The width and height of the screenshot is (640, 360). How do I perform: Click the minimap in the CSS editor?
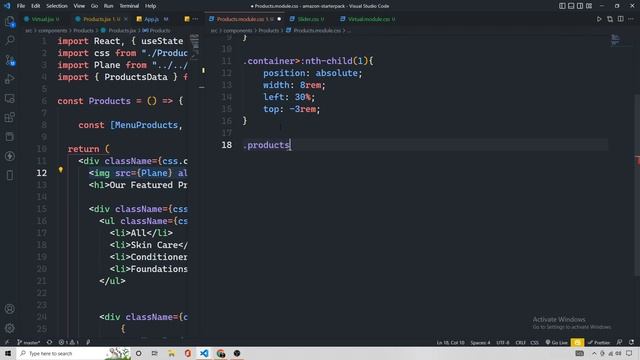coord(615,40)
